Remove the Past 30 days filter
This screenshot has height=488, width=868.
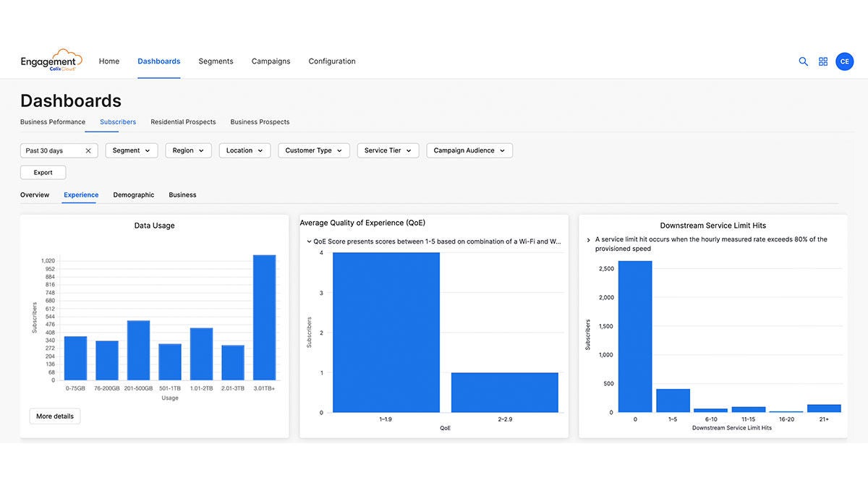[x=90, y=150]
